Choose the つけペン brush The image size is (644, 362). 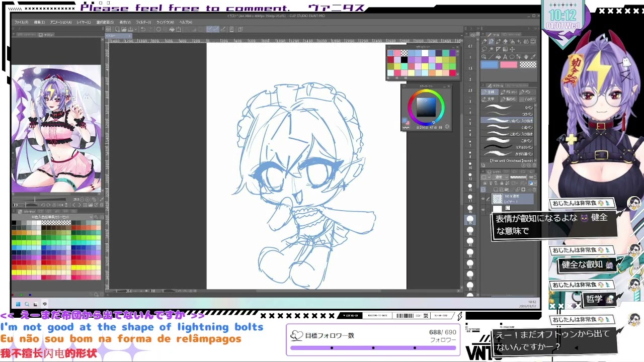[507, 113]
